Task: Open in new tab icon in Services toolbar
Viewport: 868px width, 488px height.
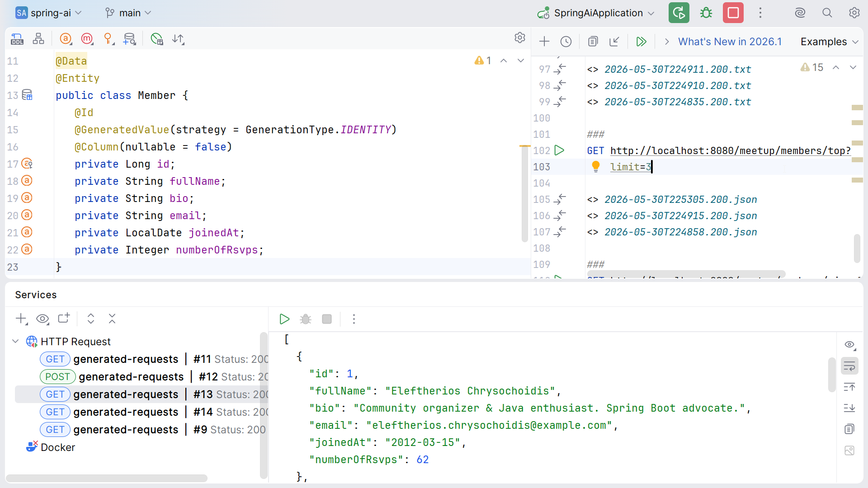Action: point(64,319)
